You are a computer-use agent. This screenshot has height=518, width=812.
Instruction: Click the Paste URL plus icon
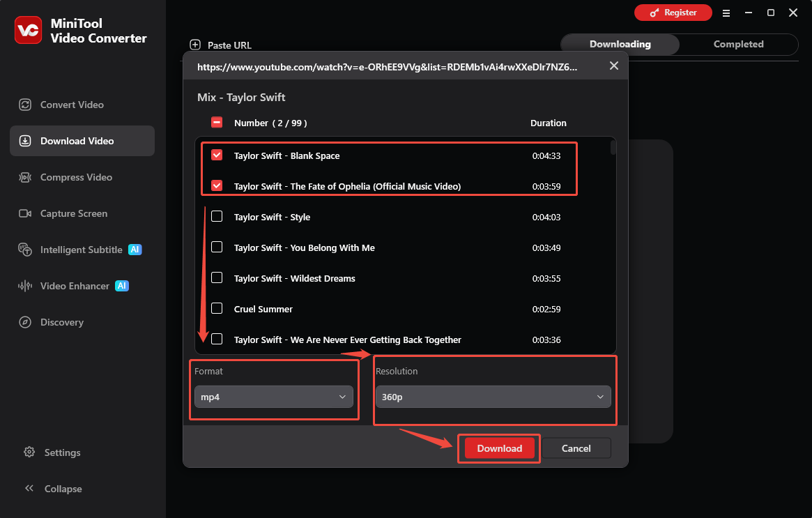[x=195, y=45]
